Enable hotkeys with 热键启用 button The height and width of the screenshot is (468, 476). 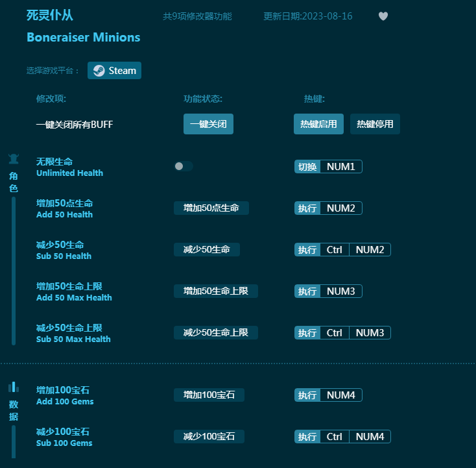pos(318,124)
